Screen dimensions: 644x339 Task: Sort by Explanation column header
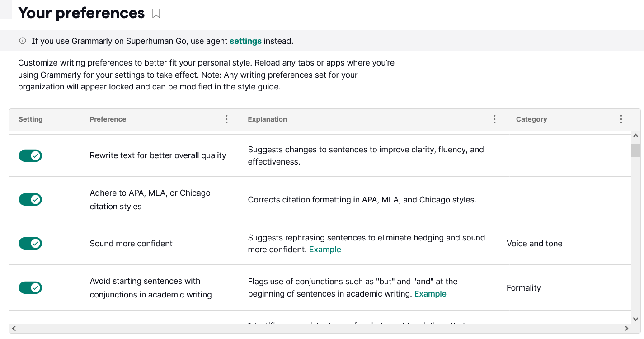coord(268,119)
